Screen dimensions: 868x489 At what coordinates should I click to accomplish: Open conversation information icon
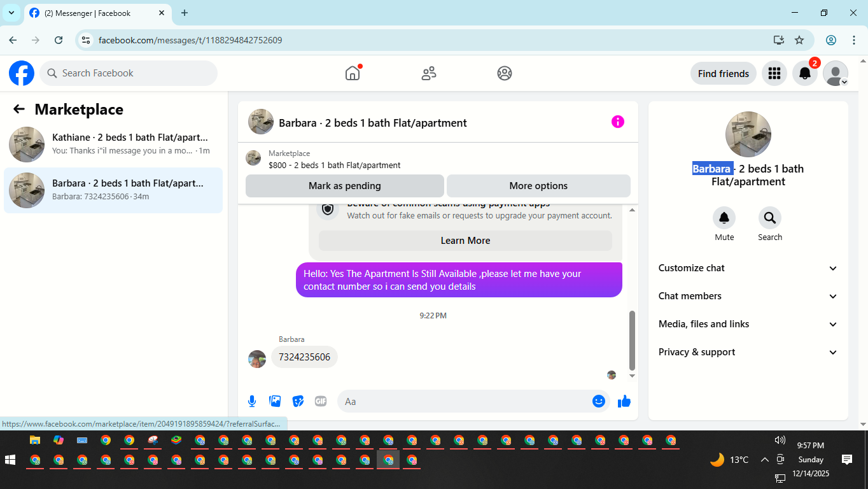click(618, 122)
